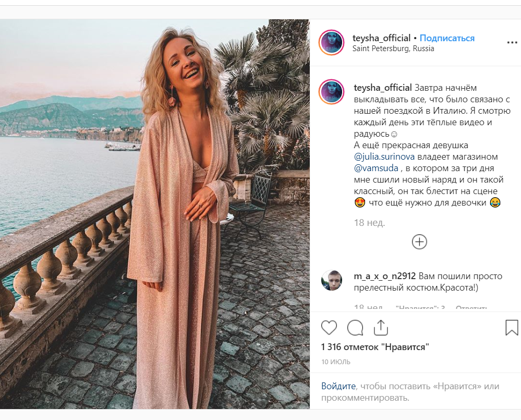
Task: Open the @julia.surinova mention
Action: (384, 157)
